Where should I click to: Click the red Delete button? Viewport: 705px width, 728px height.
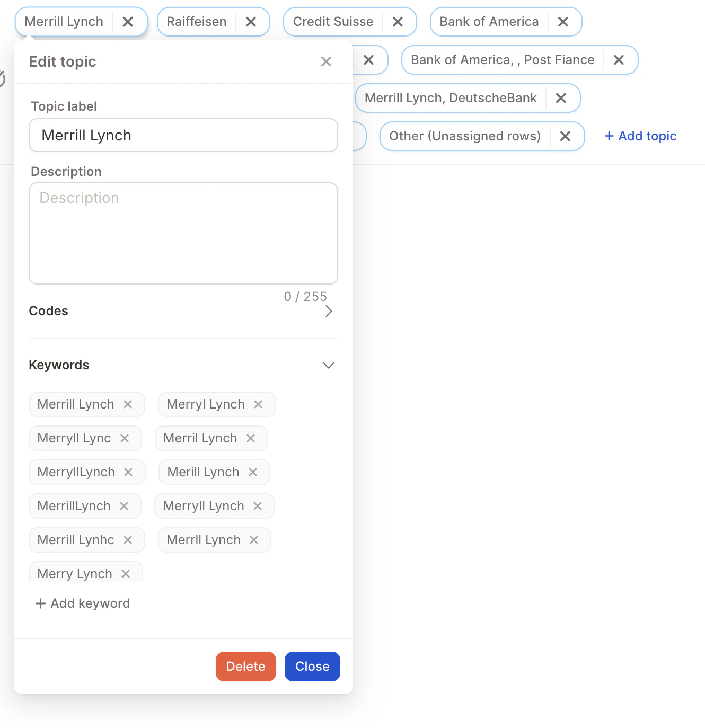coord(246,667)
